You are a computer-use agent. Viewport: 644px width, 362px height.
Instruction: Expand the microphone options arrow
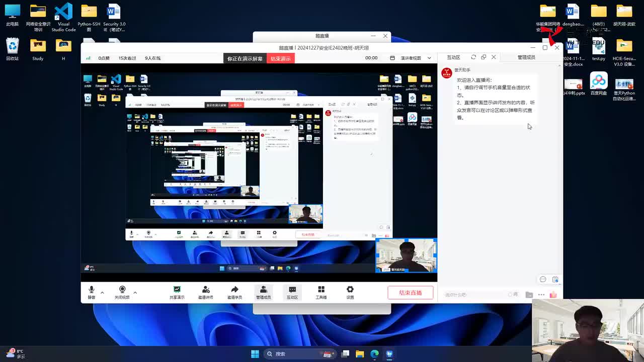(x=102, y=292)
